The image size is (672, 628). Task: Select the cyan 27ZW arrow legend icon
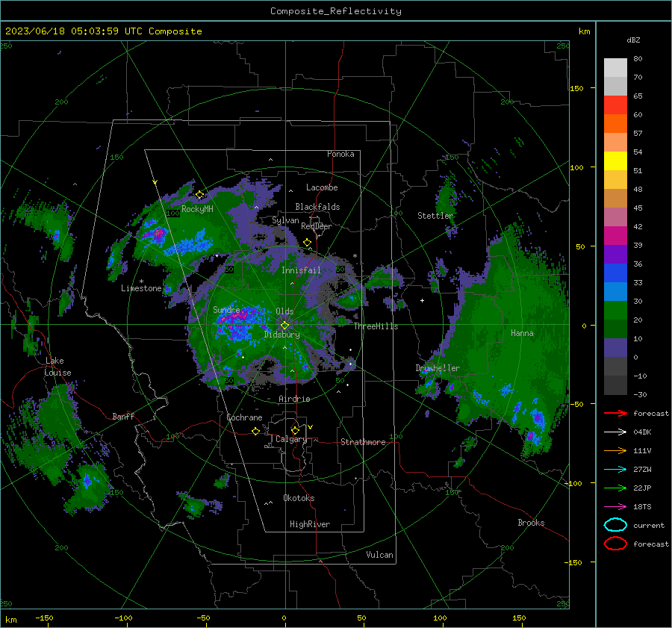(x=615, y=470)
